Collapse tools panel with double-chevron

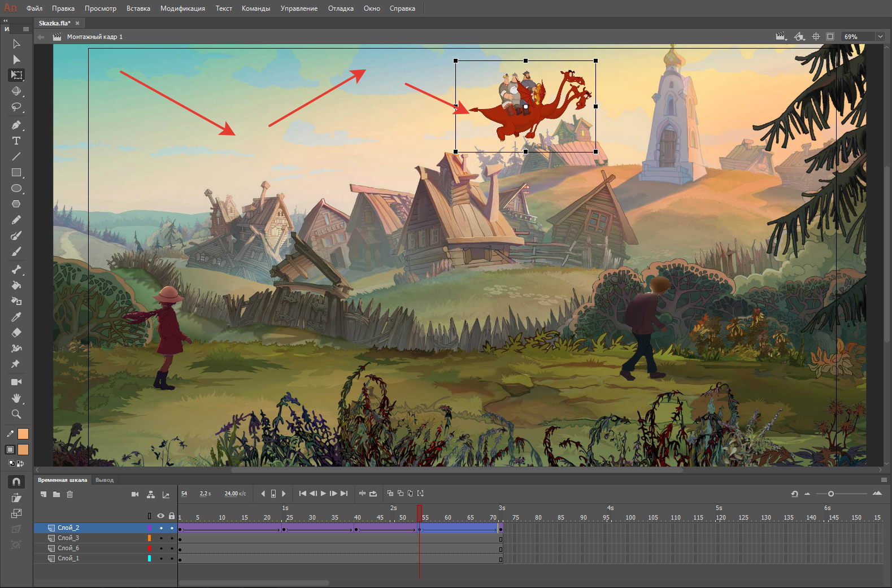(6, 20)
